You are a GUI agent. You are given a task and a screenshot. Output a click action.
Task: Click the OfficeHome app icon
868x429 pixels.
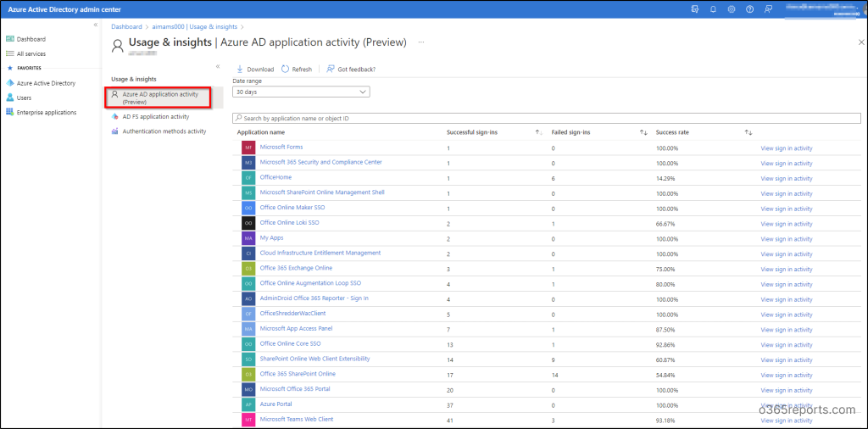tap(248, 178)
